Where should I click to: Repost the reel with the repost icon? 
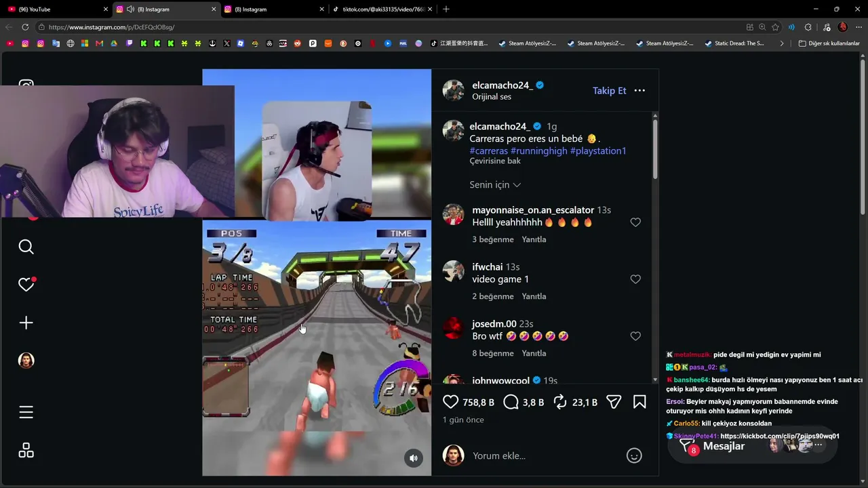point(560,402)
